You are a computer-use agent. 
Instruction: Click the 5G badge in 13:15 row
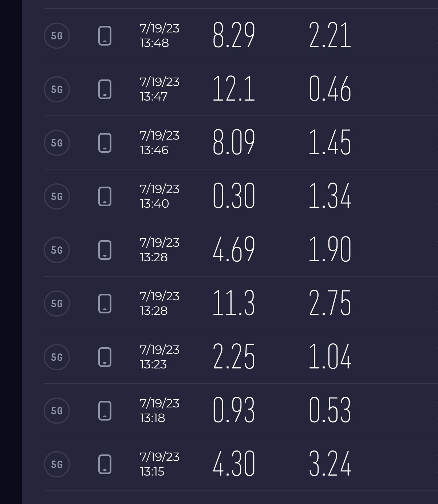57,464
